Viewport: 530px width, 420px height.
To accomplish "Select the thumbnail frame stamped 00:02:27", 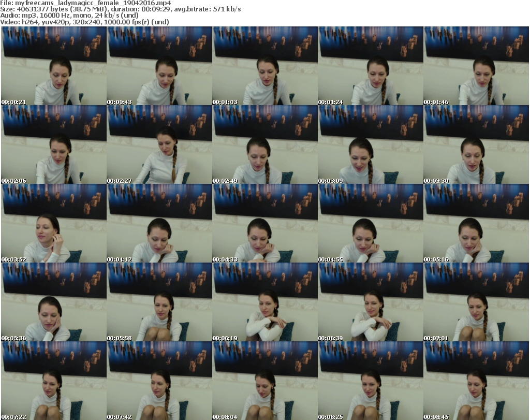I will pyautogui.click(x=159, y=144).
